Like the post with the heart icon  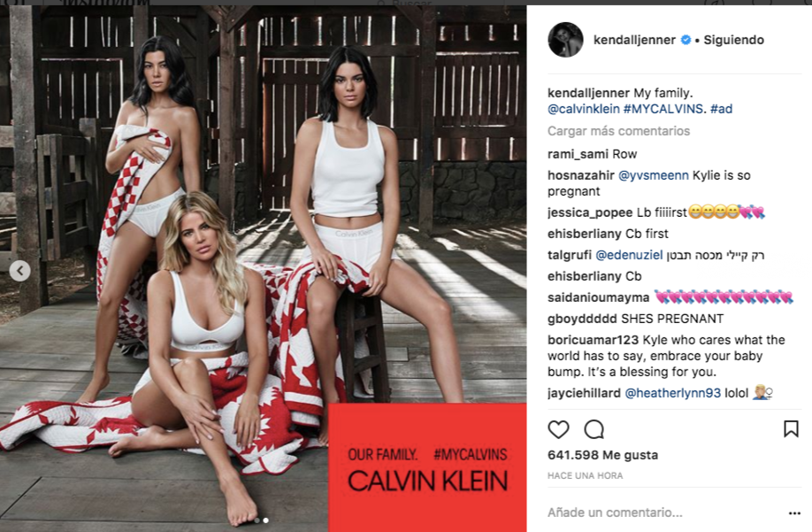point(558,429)
